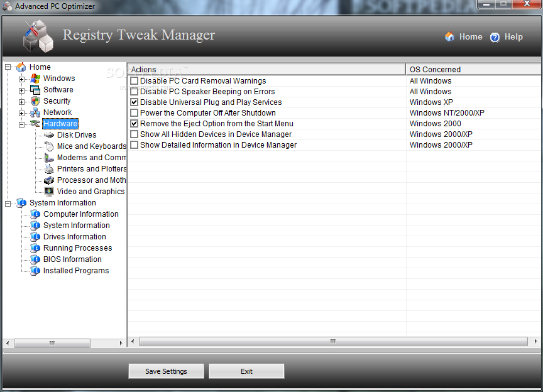This screenshot has height=392, width=543.
Task: Click the tree root Home house icon
Action: [21, 67]
